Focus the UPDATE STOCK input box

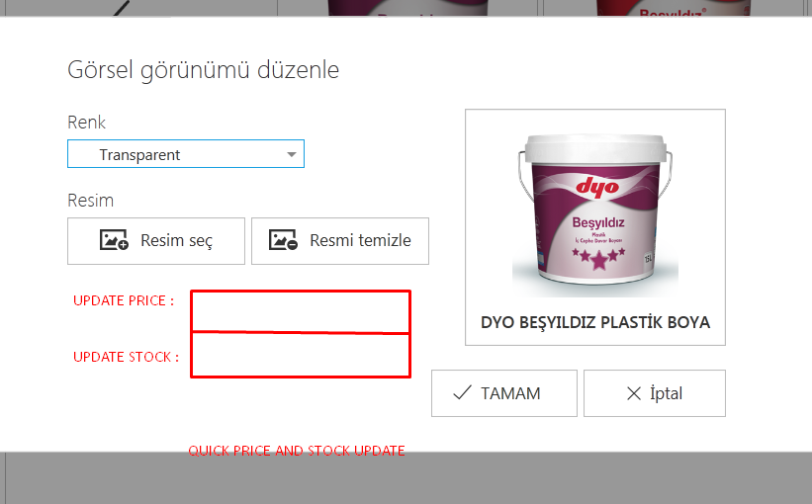(x=301, y=355)
